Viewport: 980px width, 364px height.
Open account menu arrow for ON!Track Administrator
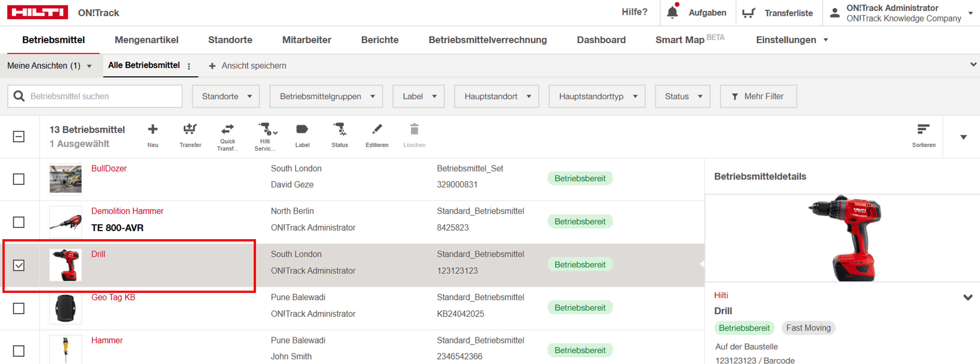click(x=970, y=13)
